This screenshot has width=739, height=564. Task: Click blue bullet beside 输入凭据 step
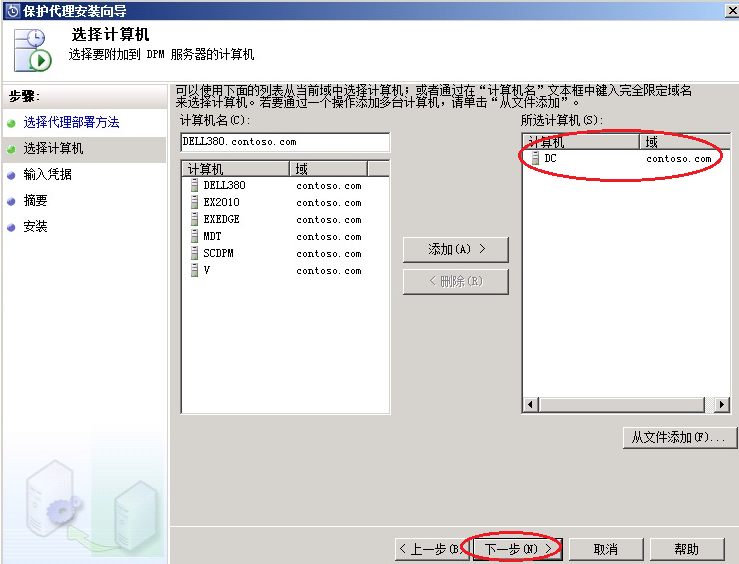coord(11,176)
